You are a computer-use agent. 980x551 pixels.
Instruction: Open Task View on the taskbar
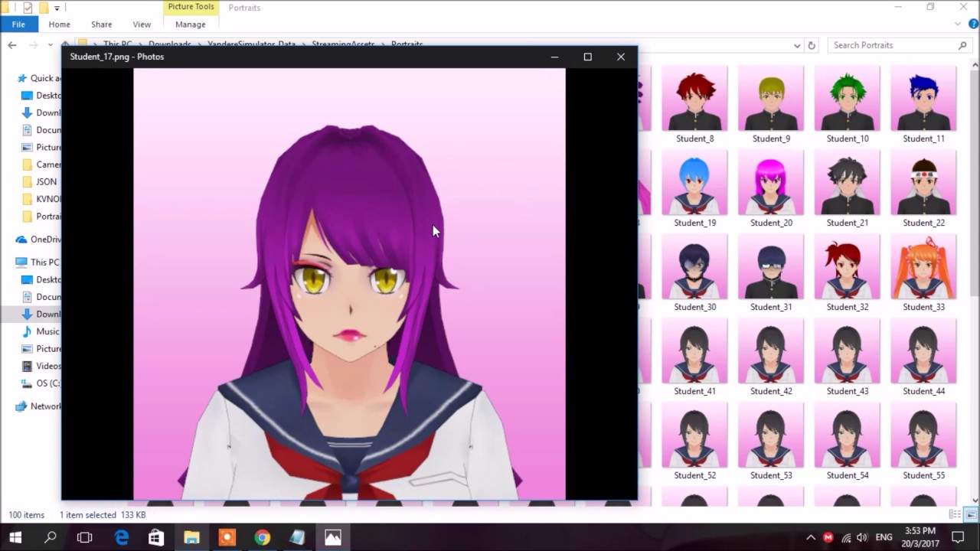[85, 538]
